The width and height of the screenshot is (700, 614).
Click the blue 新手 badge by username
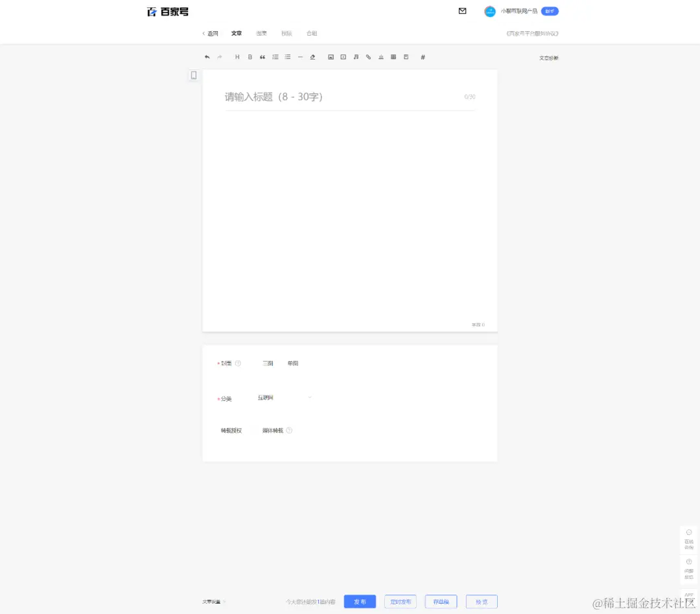pyautogui.click(x=550, y=12)
